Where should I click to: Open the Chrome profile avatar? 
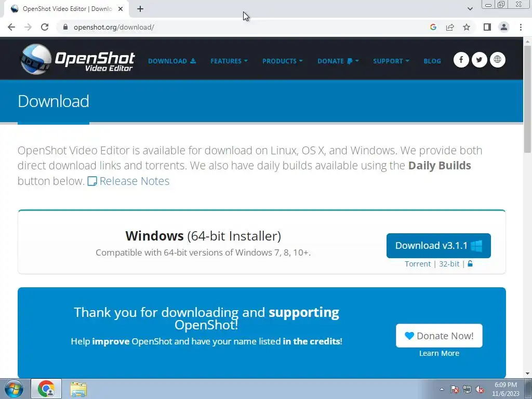pyautogui.click(x=504, y=27)
